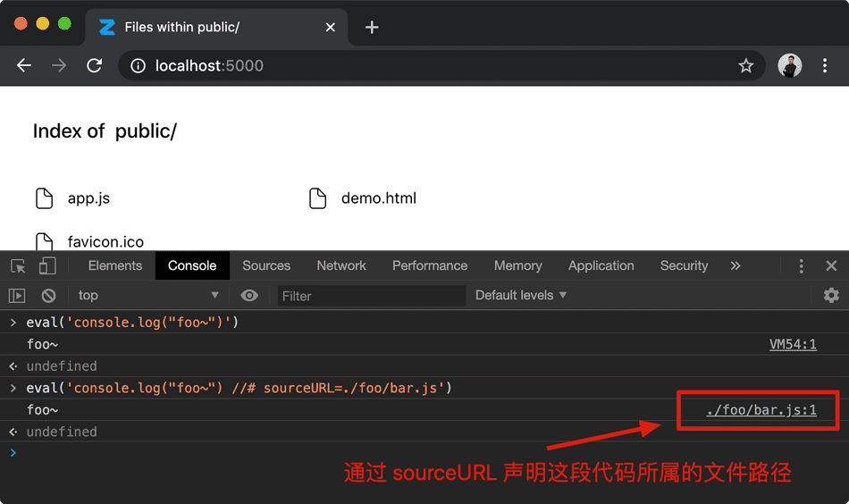Click the inspect element picker icon

[18, 266]
